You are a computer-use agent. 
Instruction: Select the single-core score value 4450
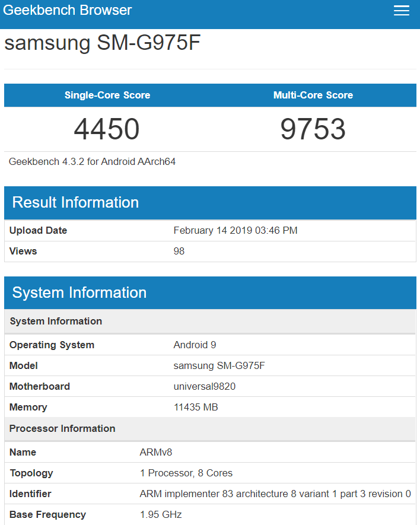(107, 129)
